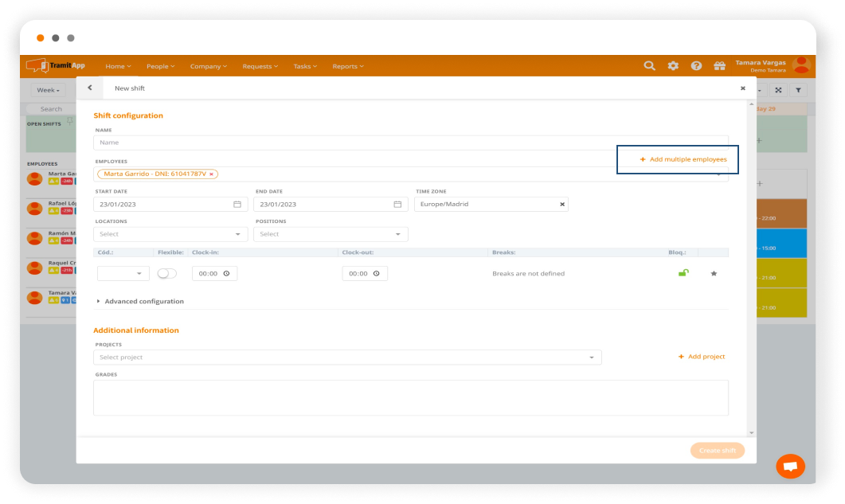Enable the Flexible shift toggle

tap(166, 273)
